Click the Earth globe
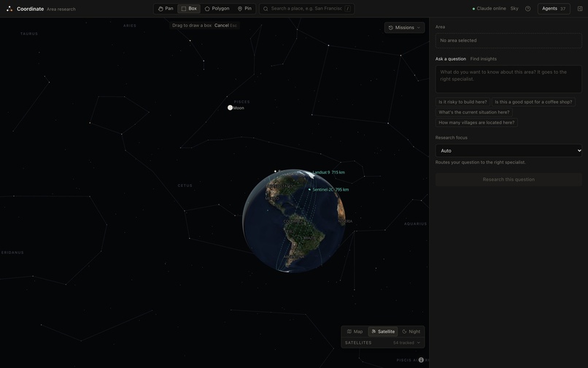 click(294, 221)
